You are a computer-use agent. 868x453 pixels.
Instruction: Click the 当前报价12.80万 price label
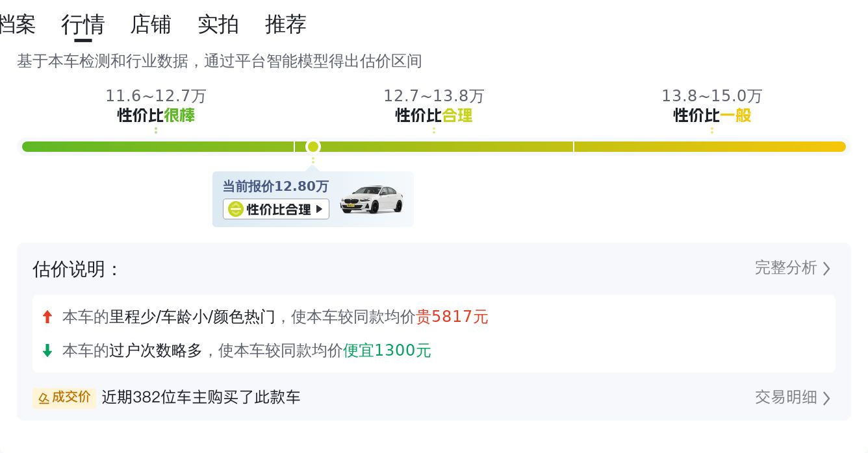click(x=275, y=186)
